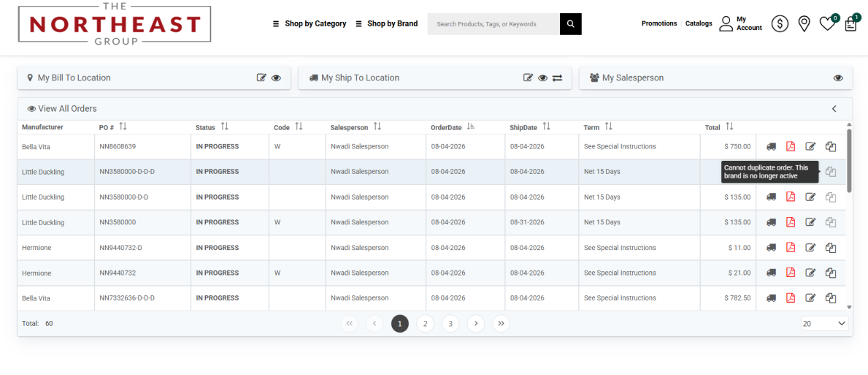The image size is (868, 375).
Task: Click the table scroll-down arrow
Action: click(x=849, y=307)
